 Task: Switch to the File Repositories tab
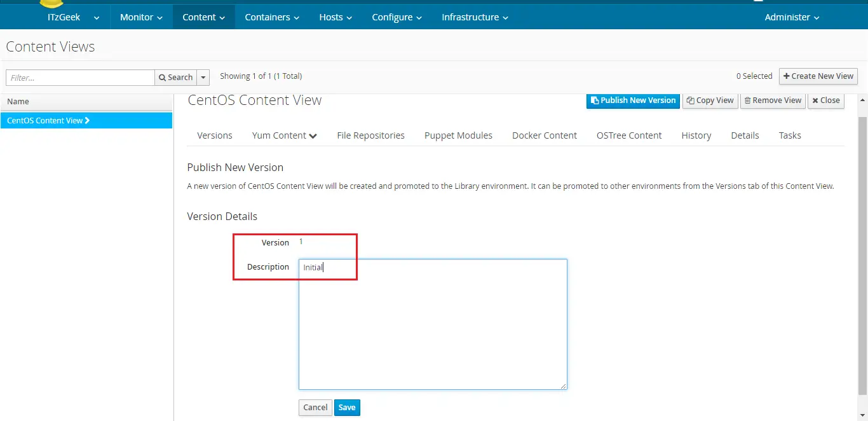(371, 135)
